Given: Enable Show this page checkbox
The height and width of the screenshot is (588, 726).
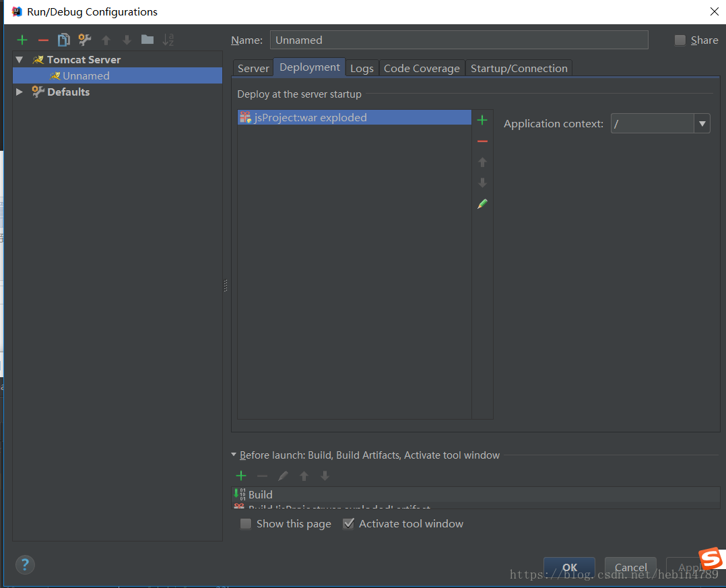Looking at the screenshot, I should 245,523.
